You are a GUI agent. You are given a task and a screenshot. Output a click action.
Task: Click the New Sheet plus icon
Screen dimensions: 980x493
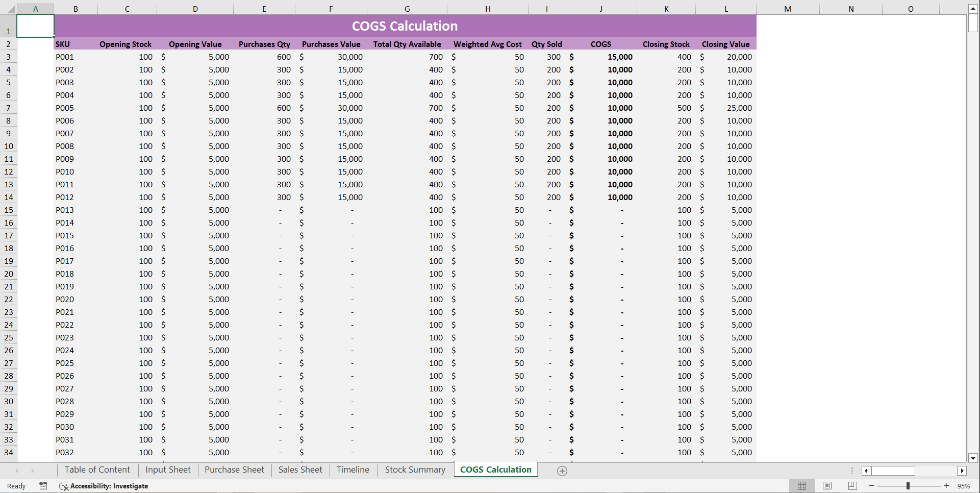562,471
